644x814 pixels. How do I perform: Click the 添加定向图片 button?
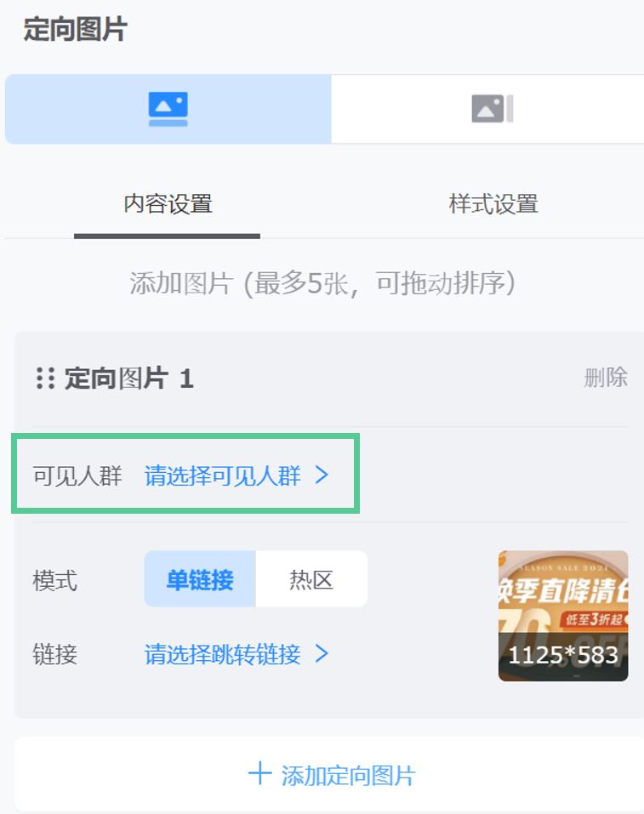coord(331,775)
